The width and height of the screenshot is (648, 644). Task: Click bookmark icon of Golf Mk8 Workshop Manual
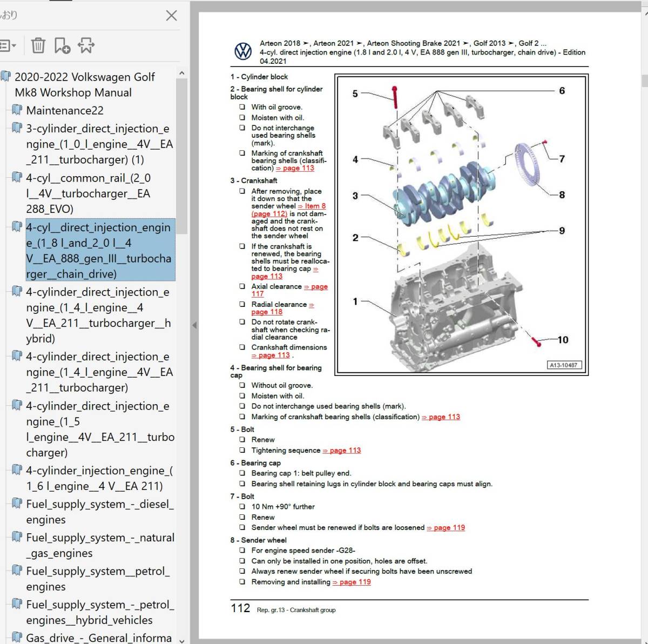pyautogui.click(x=5, y=77)
